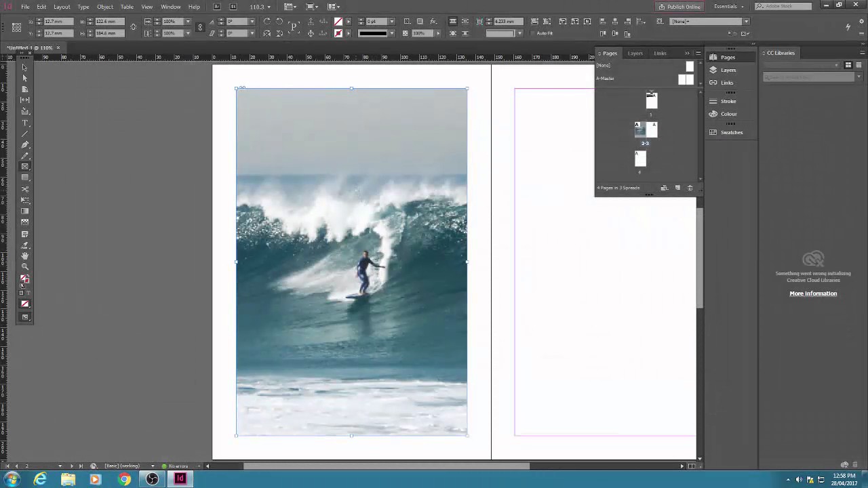Select spread 2-3 thumbnail in Pages panel

pyautogui.click(x=646, y=129)
